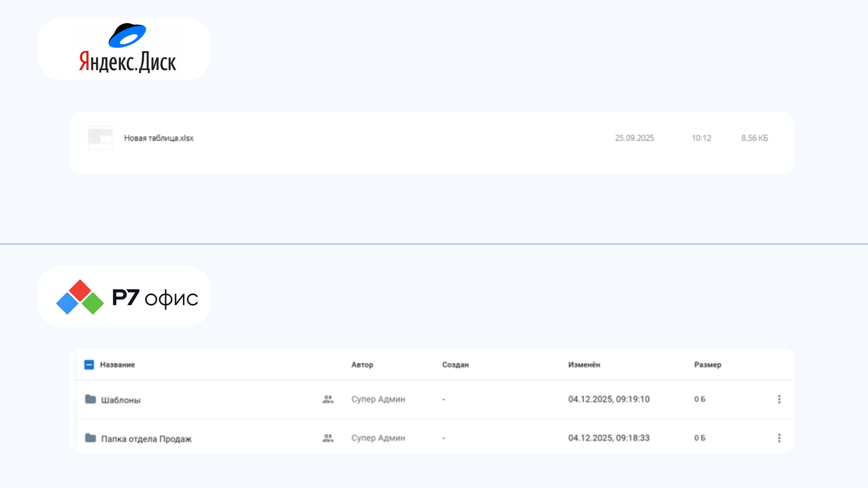Click 0 Б size in Папка отдела Продаж row
868x488 pixels.
[x=700, y=438]
